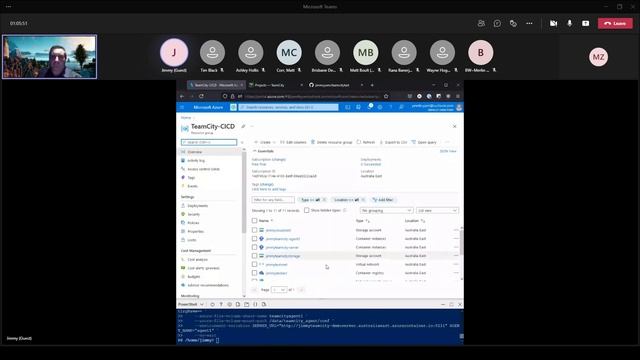Click the browser back arrow
Screen dimensions: 640x360
(x=182, y=96)
